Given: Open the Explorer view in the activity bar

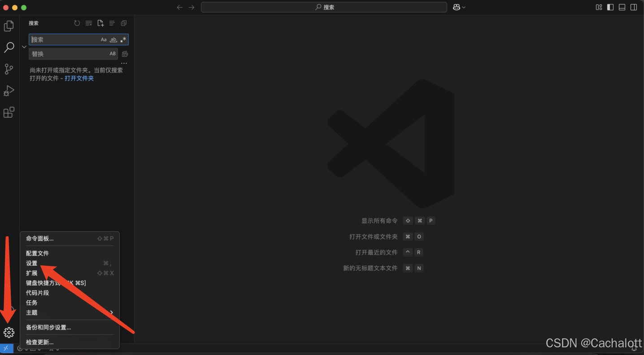Looking at the screenshot, I should [9, 26].
